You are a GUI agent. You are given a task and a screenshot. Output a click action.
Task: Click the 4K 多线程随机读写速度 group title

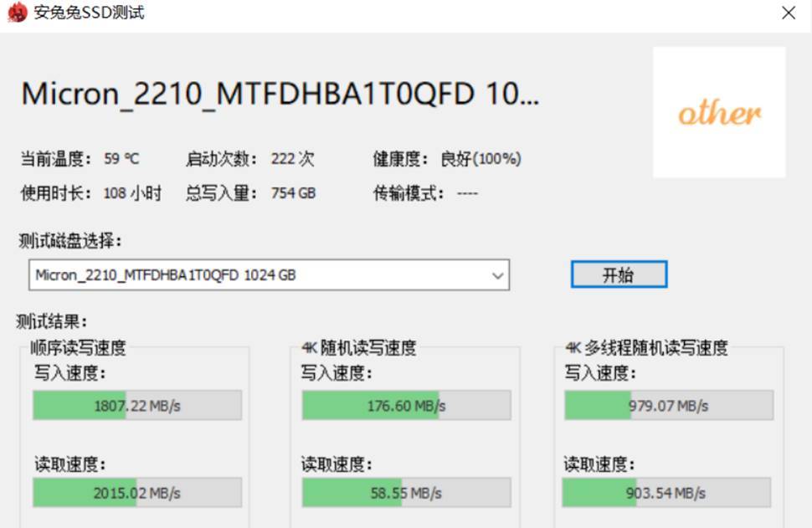pyautogui.click(x=646, y=348)
